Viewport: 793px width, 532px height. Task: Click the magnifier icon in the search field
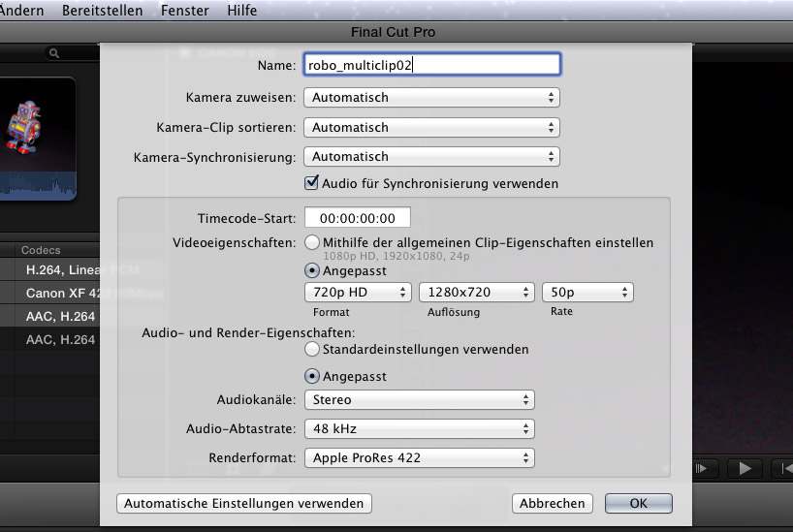click(54, 53)
